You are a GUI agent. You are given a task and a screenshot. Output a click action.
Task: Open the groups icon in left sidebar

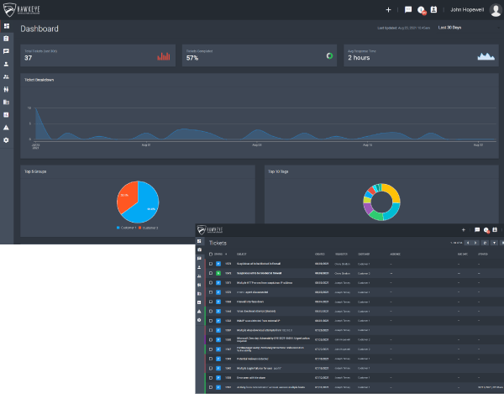click(6, 76)
